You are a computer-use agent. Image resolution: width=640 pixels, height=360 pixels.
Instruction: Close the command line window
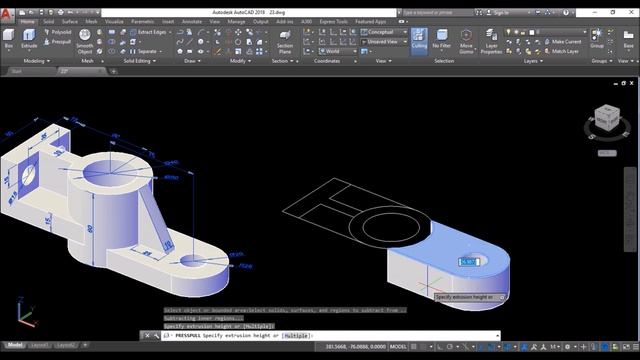(147, 336)
